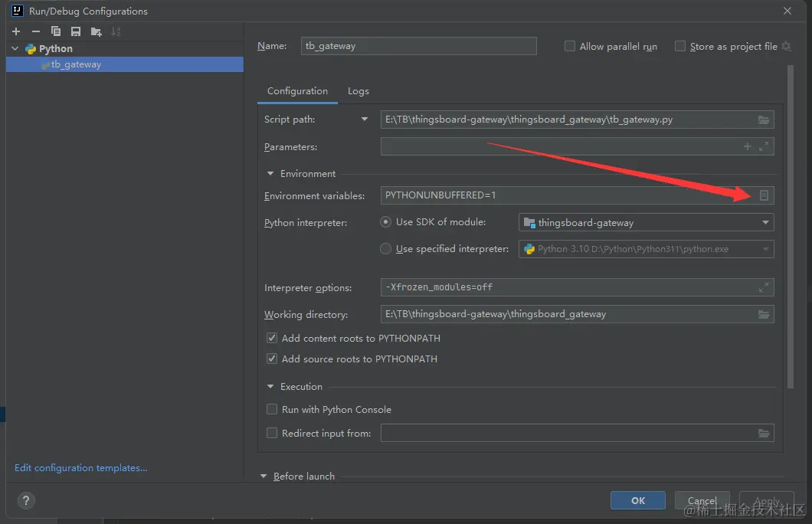This screenshot has width=812, height=524.
Task: Click the OK button
Action: [638, 500]
